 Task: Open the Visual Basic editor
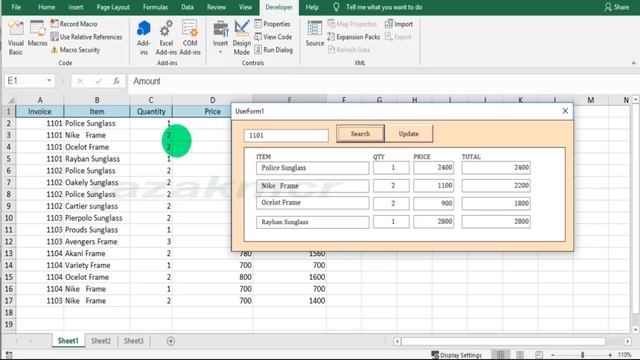coord(16,38)
